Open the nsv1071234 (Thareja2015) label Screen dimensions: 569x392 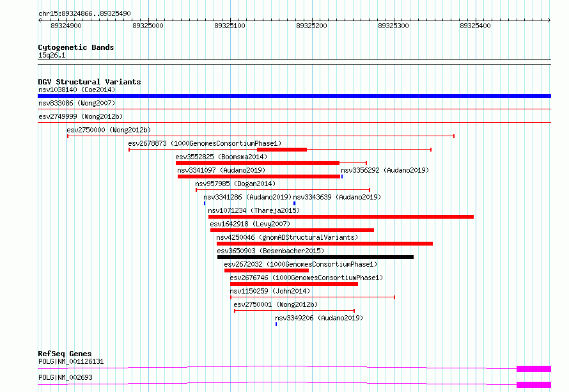254,210
